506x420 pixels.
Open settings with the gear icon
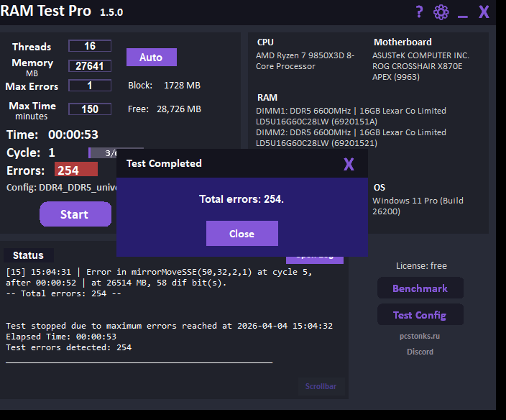tap(441, 12)
